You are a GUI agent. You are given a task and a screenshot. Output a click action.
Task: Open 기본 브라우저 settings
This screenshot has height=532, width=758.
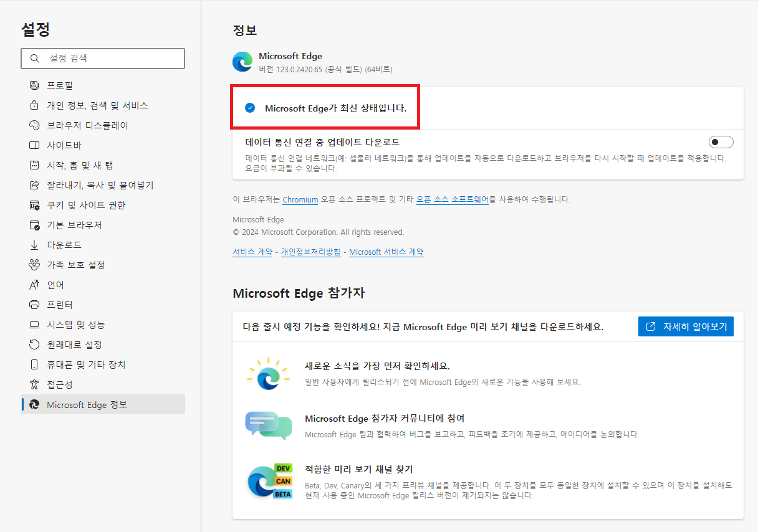(x=103, y=225)
